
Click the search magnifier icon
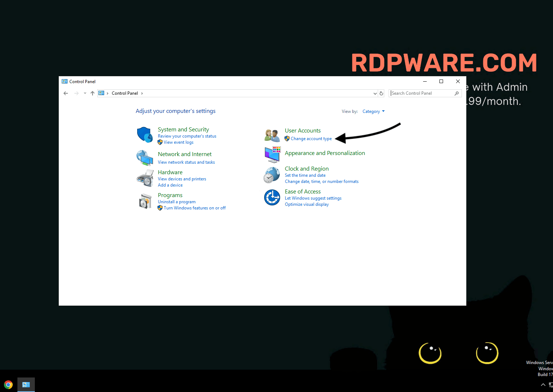coord(457,93)
